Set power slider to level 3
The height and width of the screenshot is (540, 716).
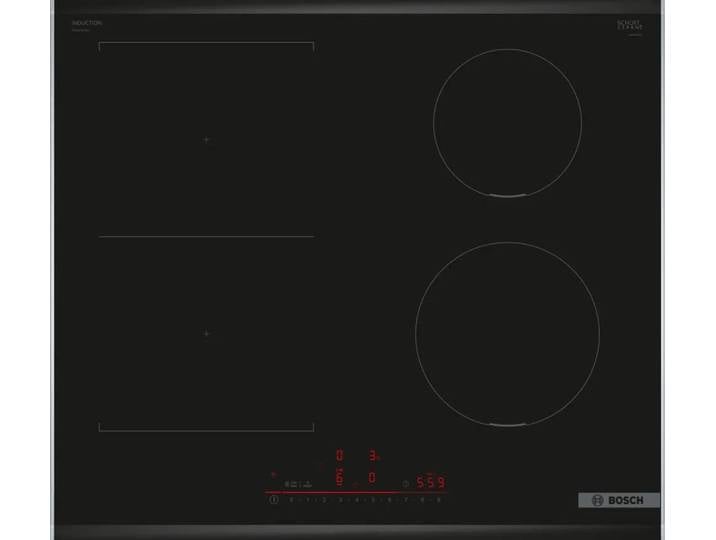tap(341, 500)
